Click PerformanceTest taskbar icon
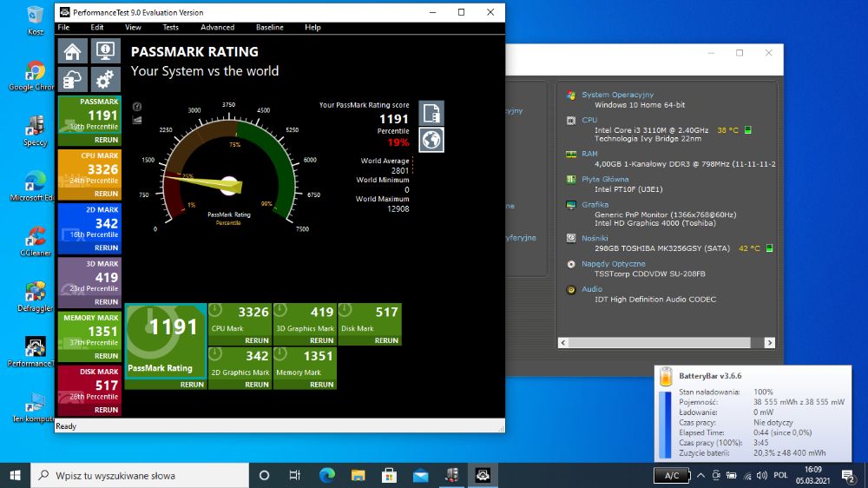868x488 pixels. (x=483, y=475)
